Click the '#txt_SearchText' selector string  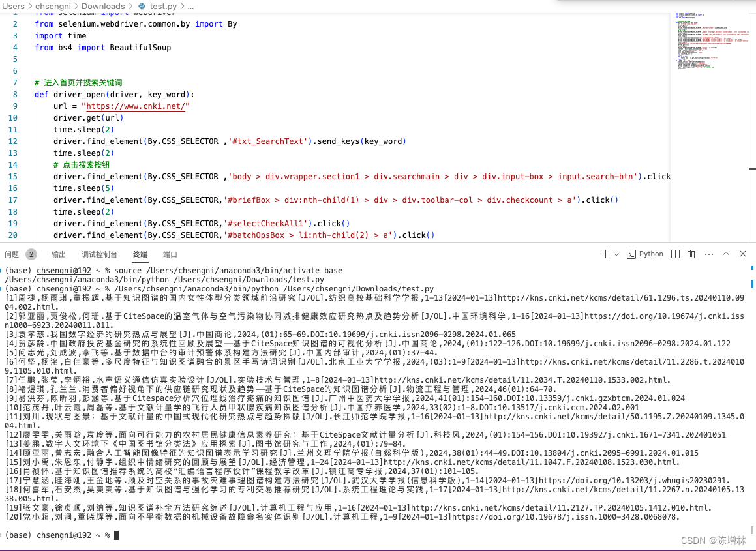[267, 141]
